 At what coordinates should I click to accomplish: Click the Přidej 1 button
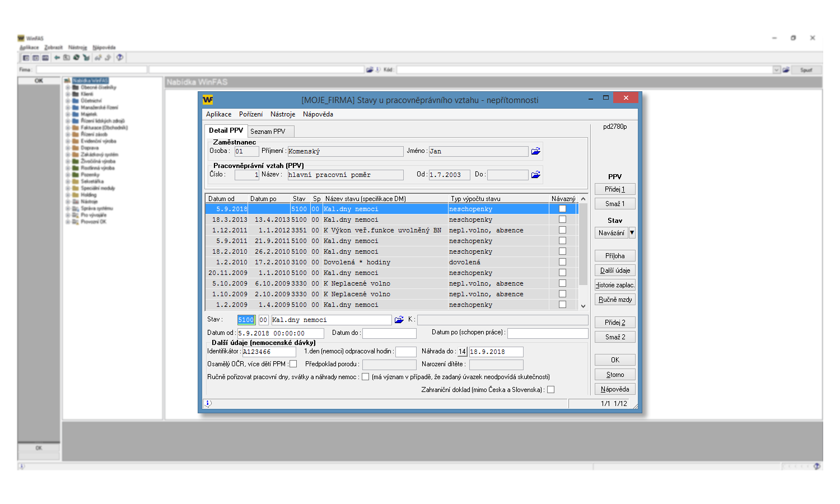pos(614,189)
